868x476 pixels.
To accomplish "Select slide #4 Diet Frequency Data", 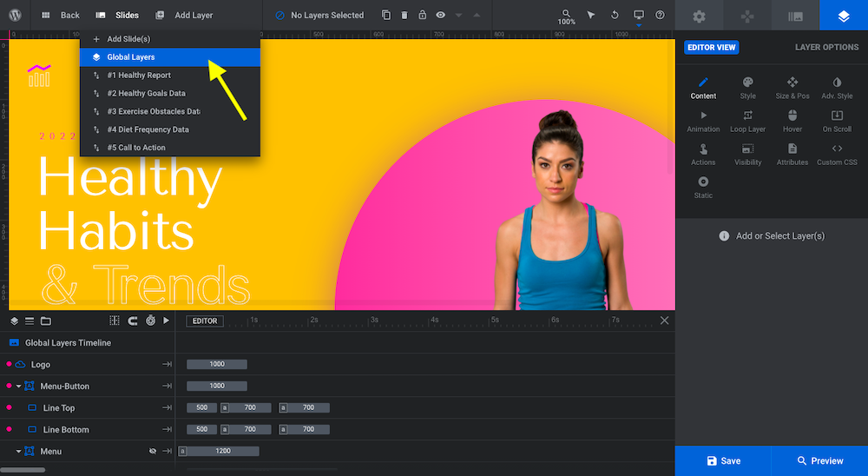I will (x=170, y=129).
